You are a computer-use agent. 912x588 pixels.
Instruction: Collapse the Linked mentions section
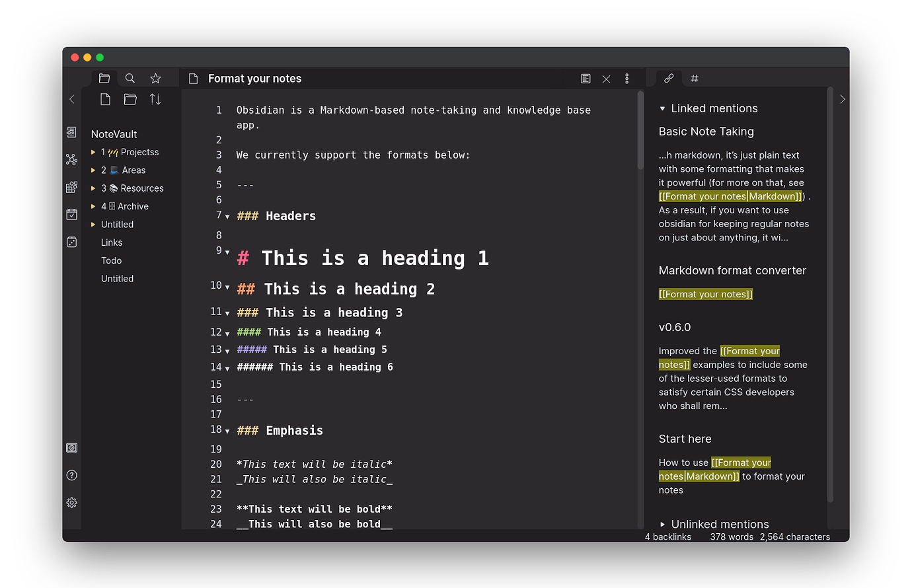tap(662, 108)
